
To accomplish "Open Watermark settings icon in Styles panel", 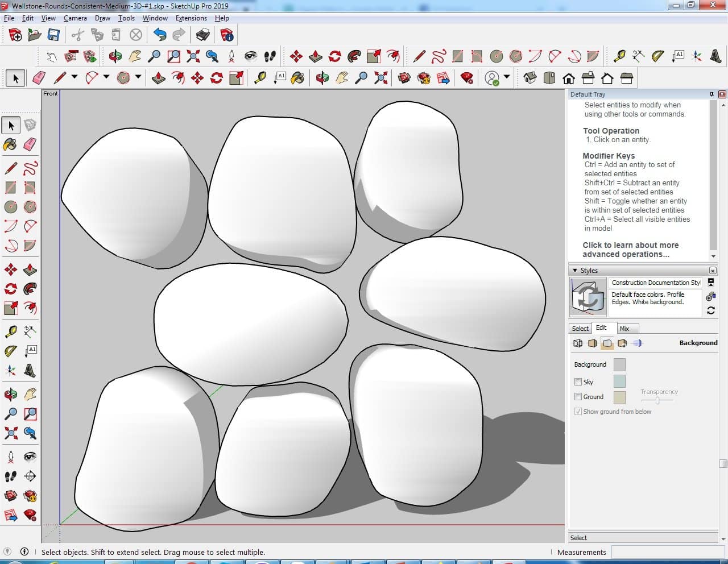I will [x=622, y=343].
